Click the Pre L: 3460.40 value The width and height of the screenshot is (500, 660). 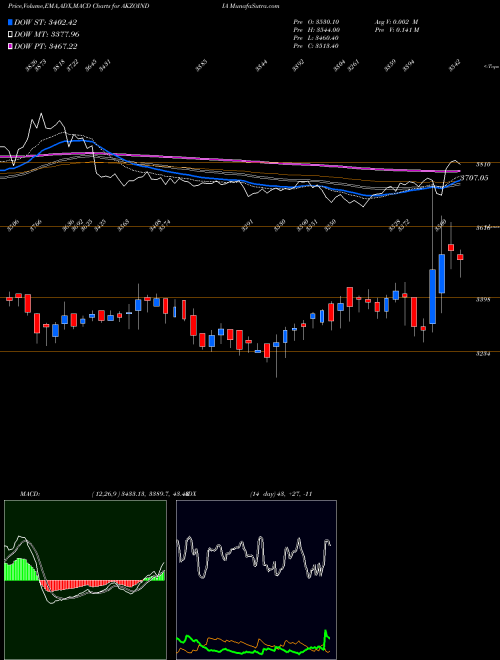point(316,38)
